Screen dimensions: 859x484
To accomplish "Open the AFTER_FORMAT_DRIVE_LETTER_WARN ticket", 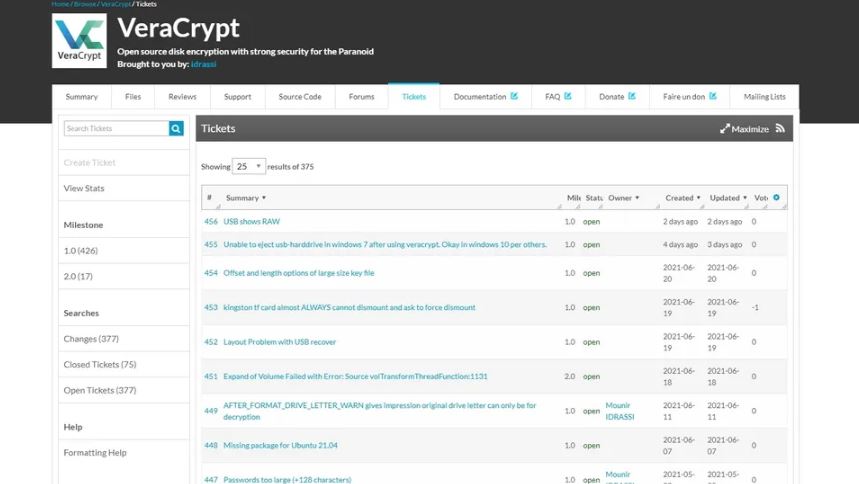I will pos(380,411).
